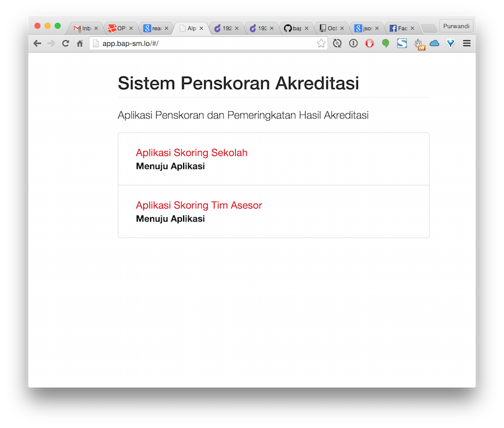The image size is (504, 428).
Task: Open the Chrome hamburger menu
Action: (x=466, y=43)
